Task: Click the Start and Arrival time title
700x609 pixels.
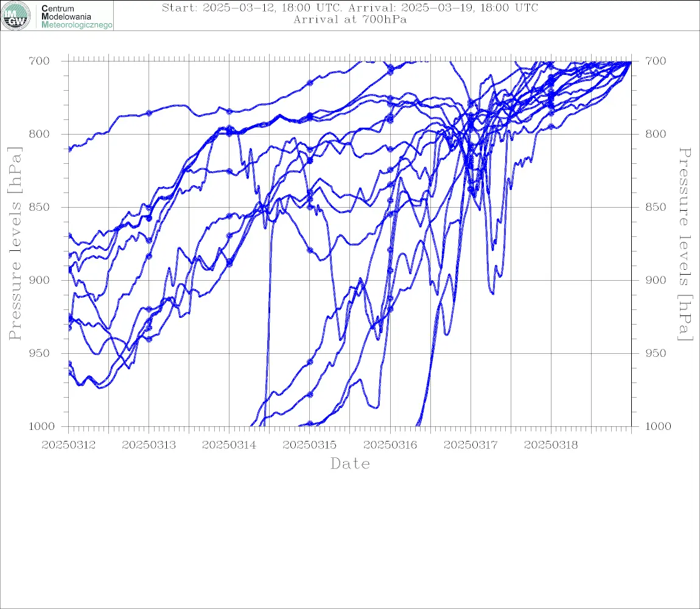Action: (x=349, y=7)
